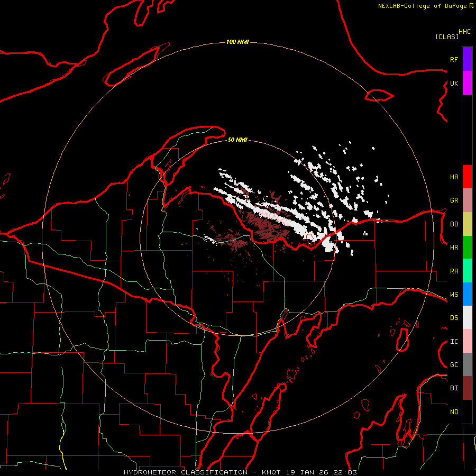Click the ND legend label
Image resolution: width=476 pixels, height=476 pixels.
(454, 412)
